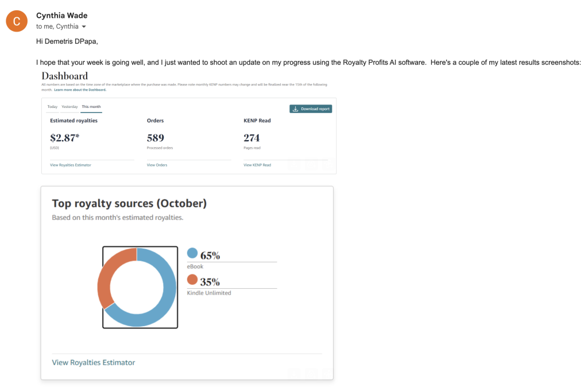Expand recipient details dropdown arrow
588x387 pixels.
click(84, 27)
